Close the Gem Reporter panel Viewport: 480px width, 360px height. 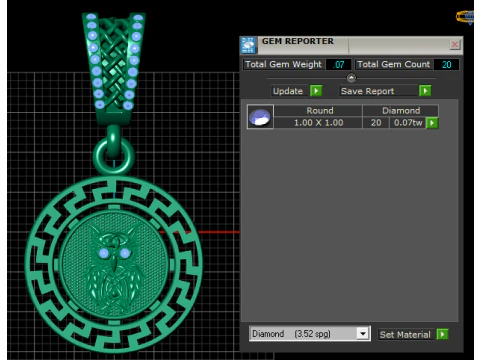[455, 44]
